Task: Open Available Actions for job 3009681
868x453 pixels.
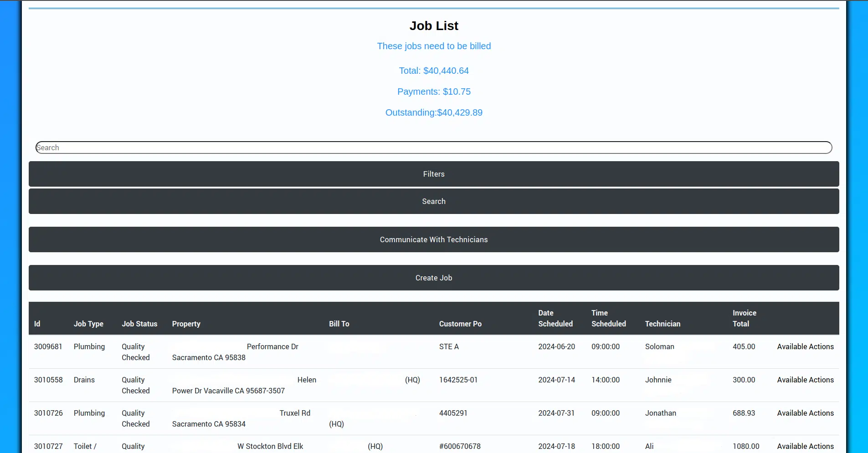Action: (x=805, y=346)
